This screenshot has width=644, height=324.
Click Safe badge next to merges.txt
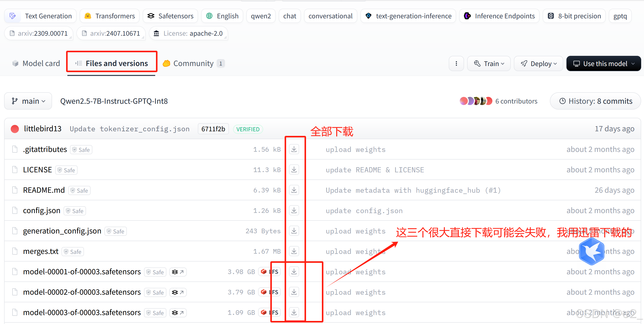click(x=73, y=252)
